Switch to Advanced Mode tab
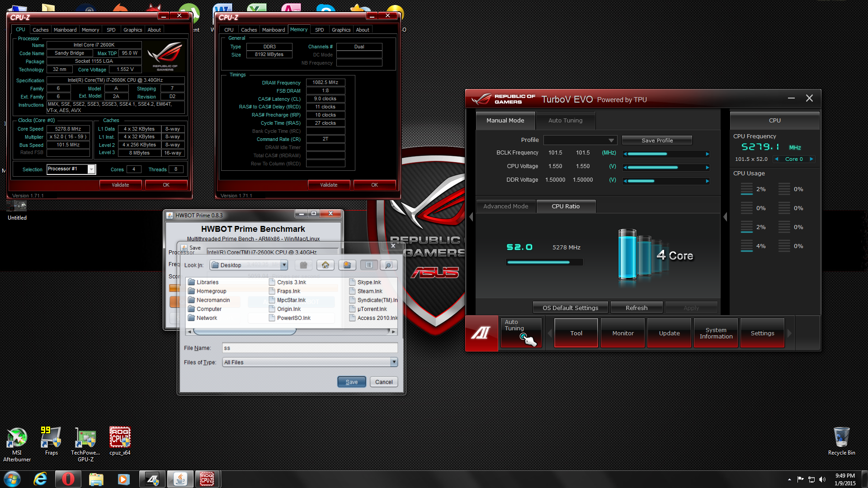Viewport: 868px width, 488px height. click(506, 206)
